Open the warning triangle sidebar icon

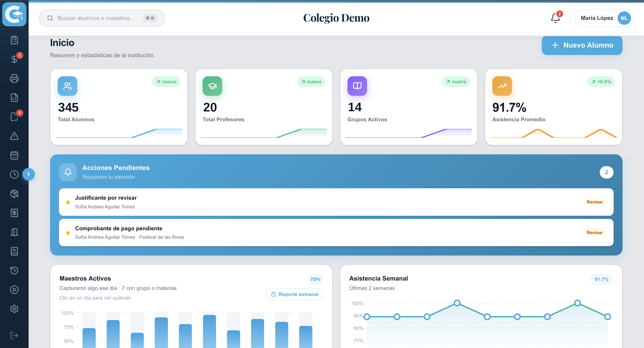tap(14, 136)
